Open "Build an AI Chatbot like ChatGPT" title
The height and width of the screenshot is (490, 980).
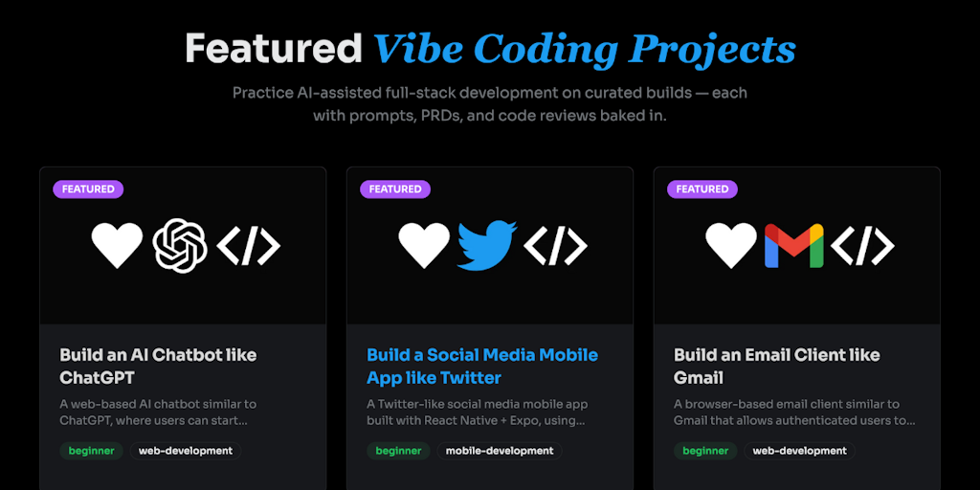point(158,366)
